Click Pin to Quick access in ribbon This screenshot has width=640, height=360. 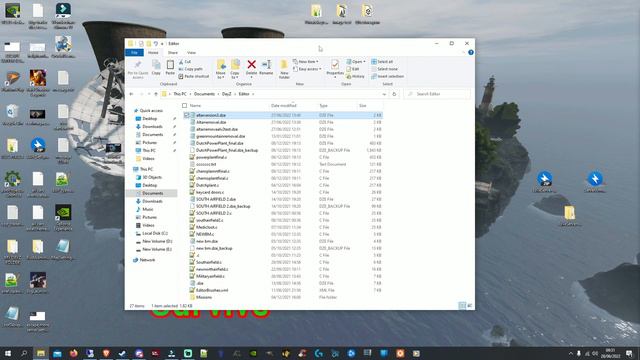click(x=138, y=69)
